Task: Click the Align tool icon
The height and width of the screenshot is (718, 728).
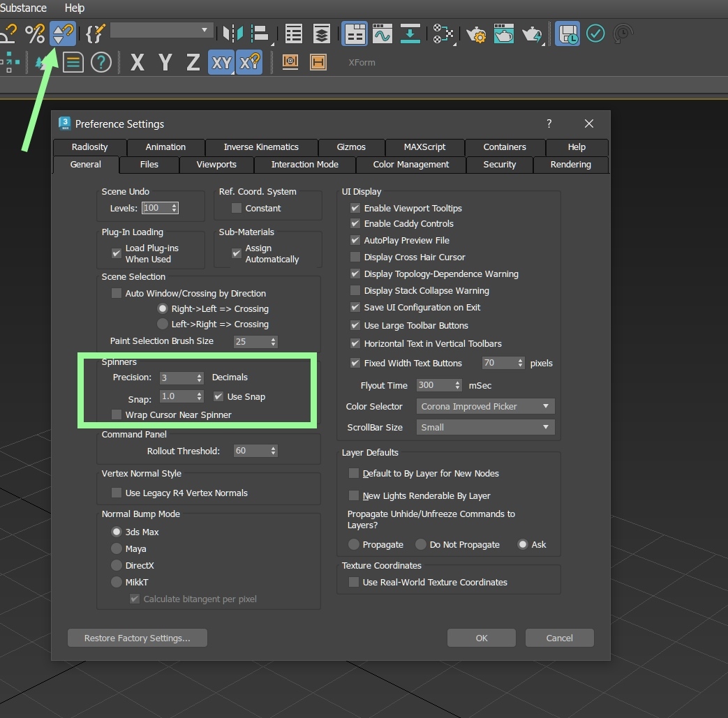Action: click(260, 34)
